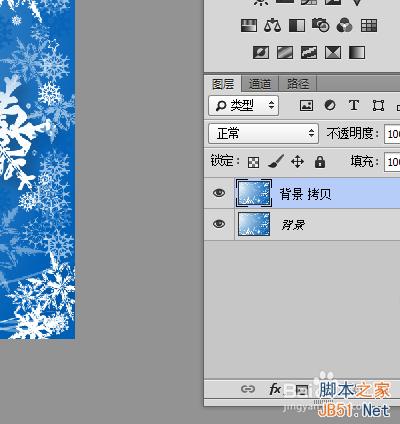
Task: Add a Selective Color adjustment
Action: 333,52
